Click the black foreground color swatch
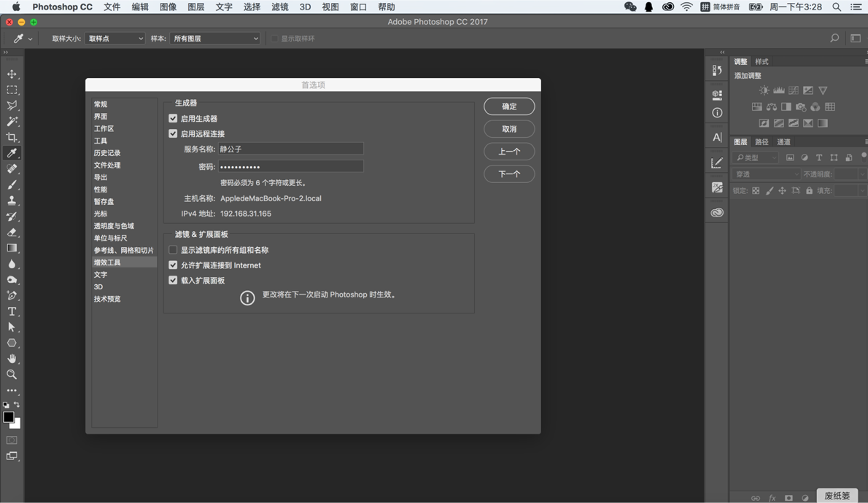This screenshot has width=868, height=503. coord(8,417)
